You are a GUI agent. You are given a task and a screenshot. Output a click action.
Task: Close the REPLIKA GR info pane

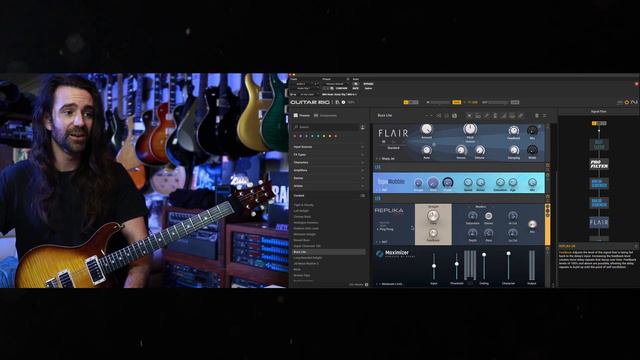tap(636, 247)
